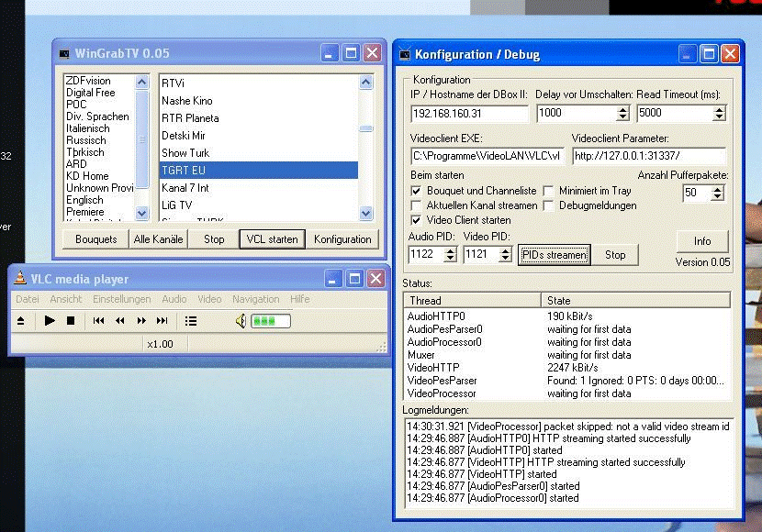Disable Bouquet und Channelliste checkbox

tap(417, 192)
